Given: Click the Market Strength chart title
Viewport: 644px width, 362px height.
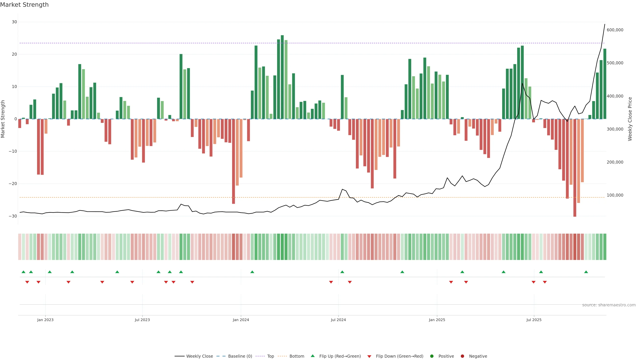Looking at the screenshot, I should 24,5.
